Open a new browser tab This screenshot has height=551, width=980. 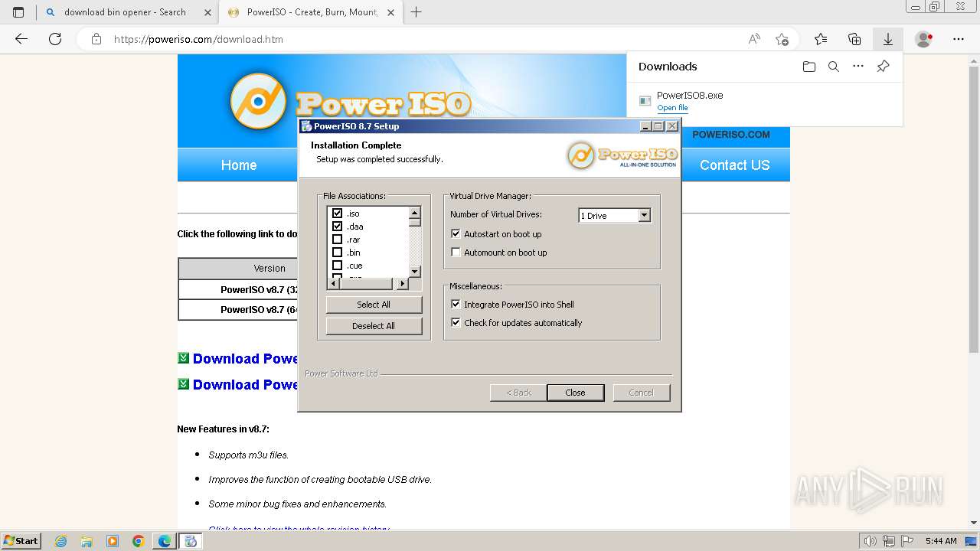click(416, 12)
